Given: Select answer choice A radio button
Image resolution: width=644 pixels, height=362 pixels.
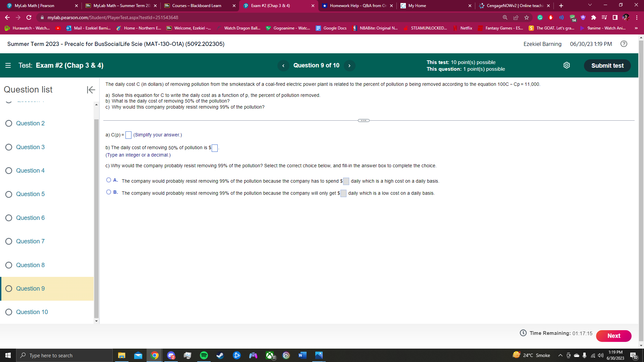Looking at the screenshot, I should [x=109, y=180].
